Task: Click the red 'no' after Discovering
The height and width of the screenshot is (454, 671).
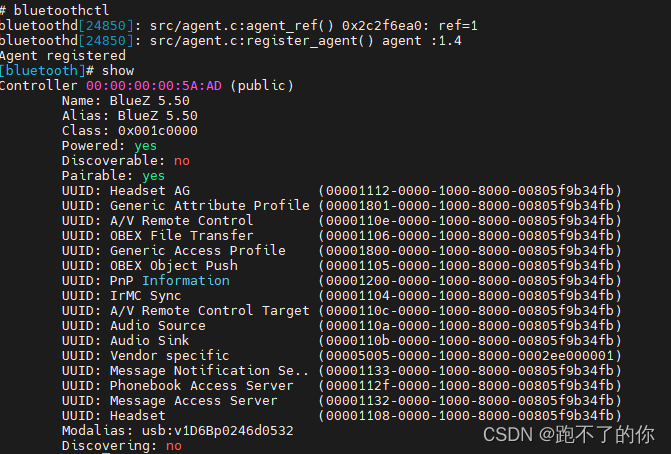Action: point(174,446)
